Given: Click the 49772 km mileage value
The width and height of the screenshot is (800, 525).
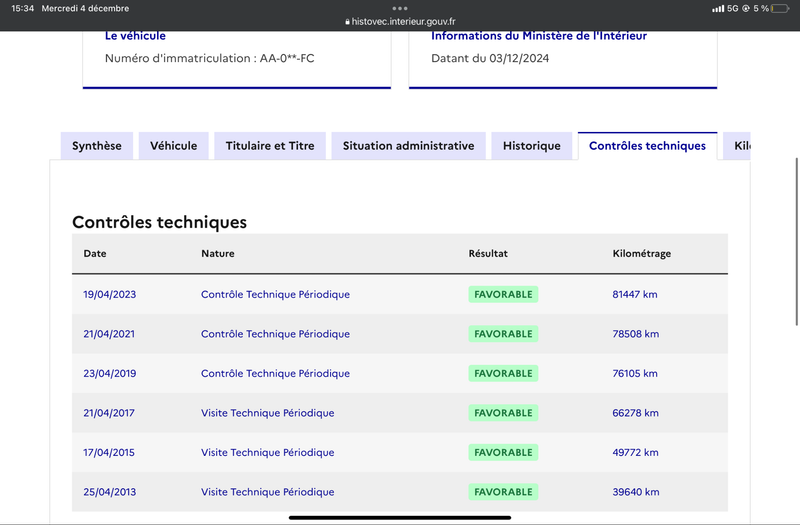Looking at the screenshot, I should (635, 453).
